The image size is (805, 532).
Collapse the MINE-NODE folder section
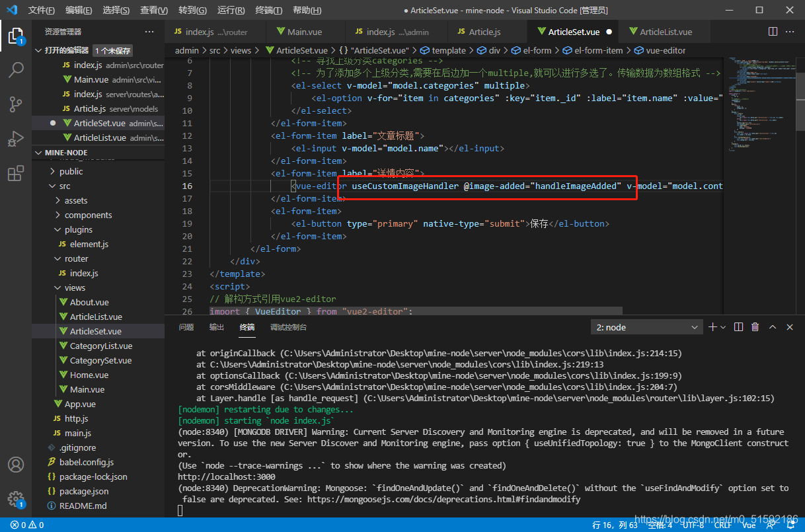[x=66, y=153]
